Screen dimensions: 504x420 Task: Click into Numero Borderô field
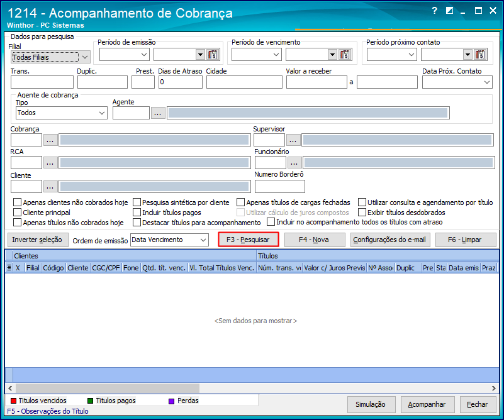click(x=280, y=187)
